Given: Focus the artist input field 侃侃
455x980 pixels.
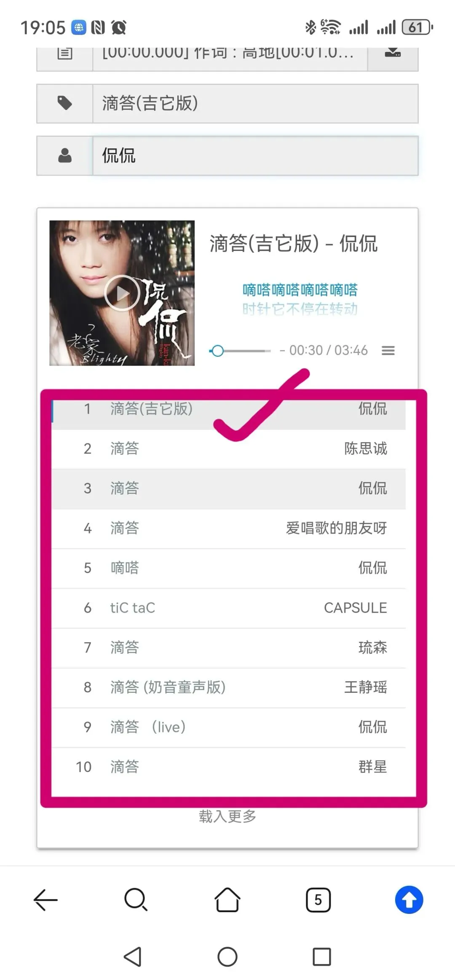Looking at the screenshot, I should (x=255, y=156).
